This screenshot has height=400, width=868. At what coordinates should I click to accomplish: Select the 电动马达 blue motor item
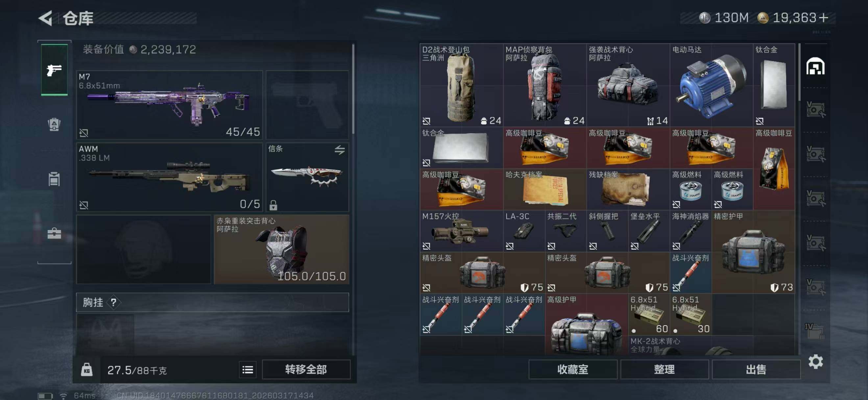pyautogui.click(x=711, y=85)
